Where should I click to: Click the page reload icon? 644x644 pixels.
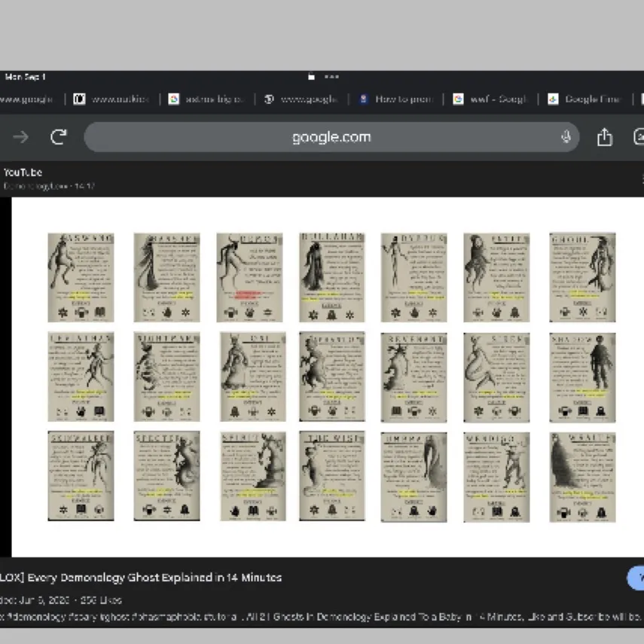pos(59,137)
